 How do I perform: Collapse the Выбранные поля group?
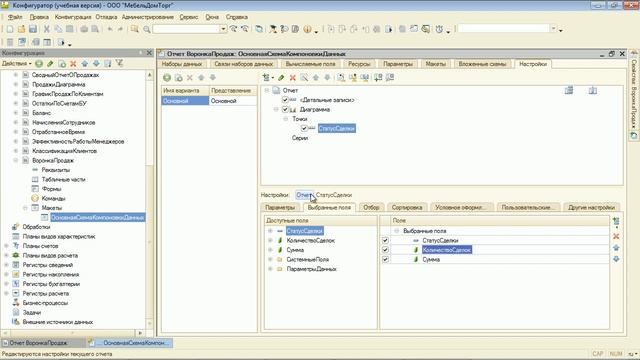point(396,231)
